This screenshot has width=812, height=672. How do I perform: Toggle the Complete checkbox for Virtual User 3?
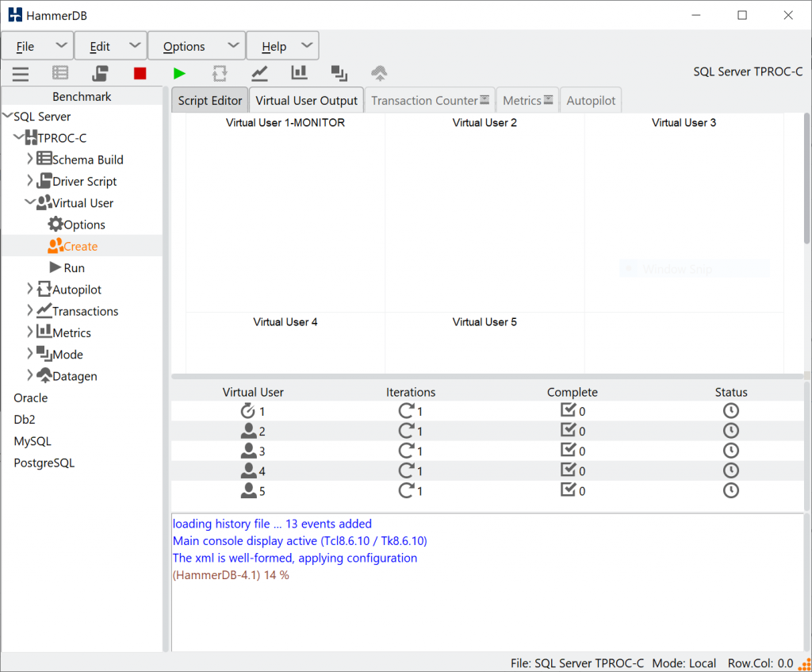pyautogui.click(x=568, y=451)
